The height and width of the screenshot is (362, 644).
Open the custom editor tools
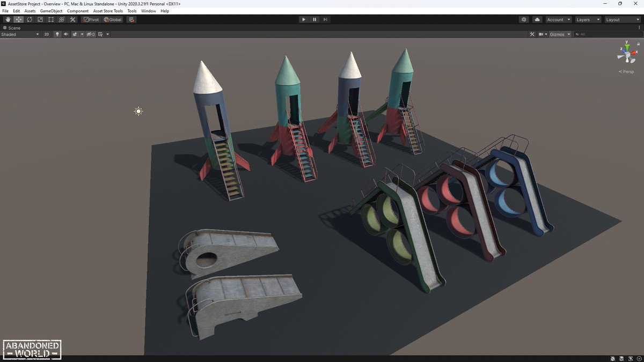72,19
